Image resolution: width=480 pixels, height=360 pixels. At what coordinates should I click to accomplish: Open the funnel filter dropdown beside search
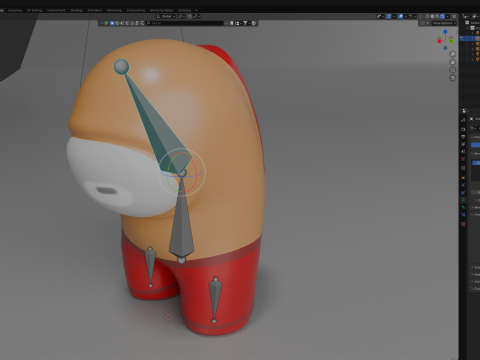[246, 23]
